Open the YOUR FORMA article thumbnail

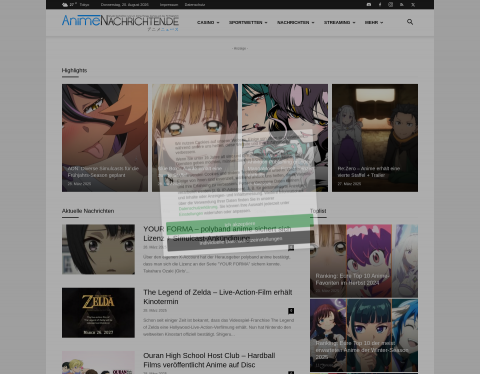(x=98, y=249)
